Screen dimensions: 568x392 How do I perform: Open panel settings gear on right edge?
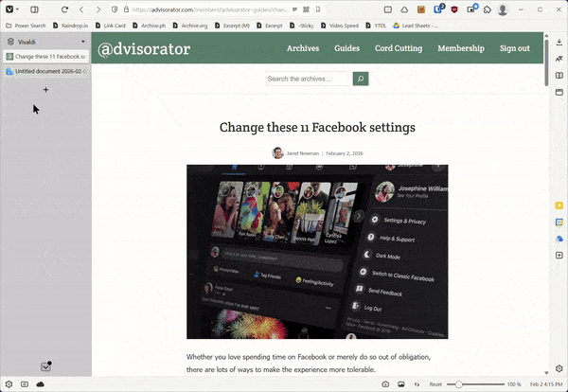click(x=559, y=368)
